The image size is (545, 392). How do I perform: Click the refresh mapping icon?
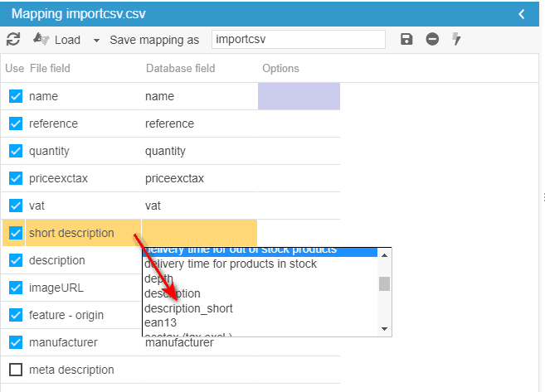tap(13, 40)
